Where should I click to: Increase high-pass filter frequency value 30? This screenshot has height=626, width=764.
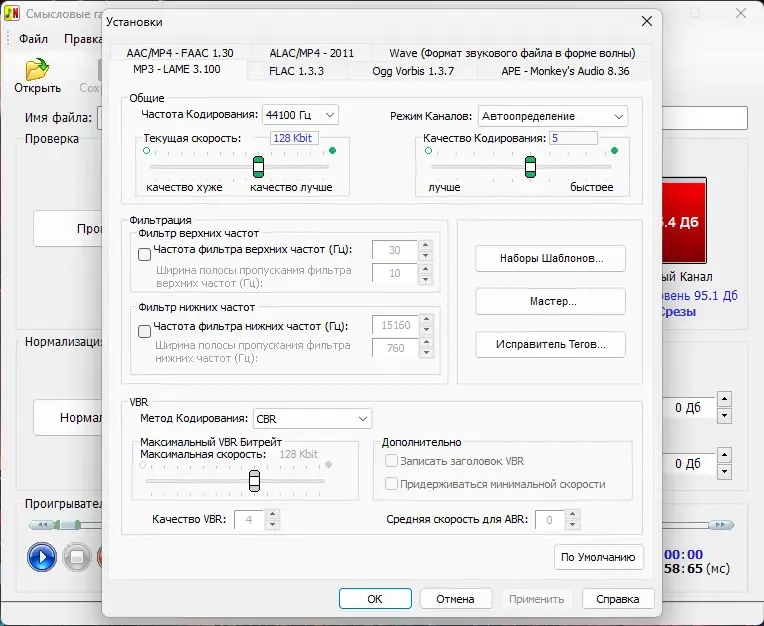pos(425,245)
